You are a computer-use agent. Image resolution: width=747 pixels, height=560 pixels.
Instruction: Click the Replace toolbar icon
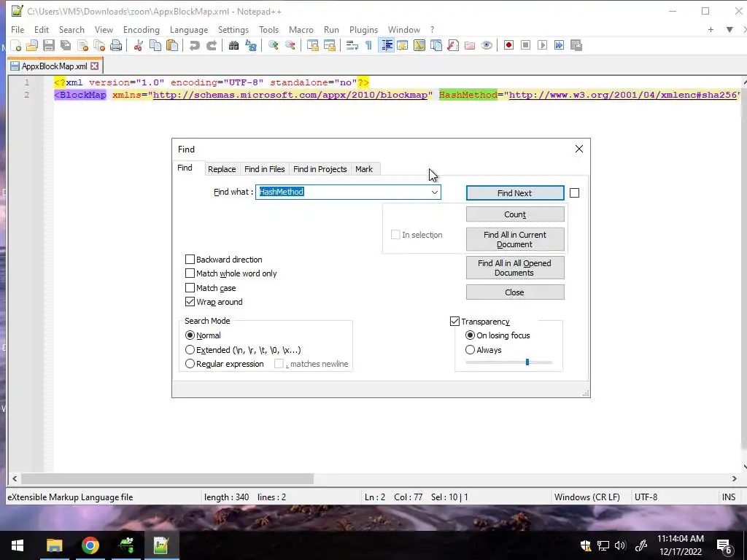(x=251, y=45)
